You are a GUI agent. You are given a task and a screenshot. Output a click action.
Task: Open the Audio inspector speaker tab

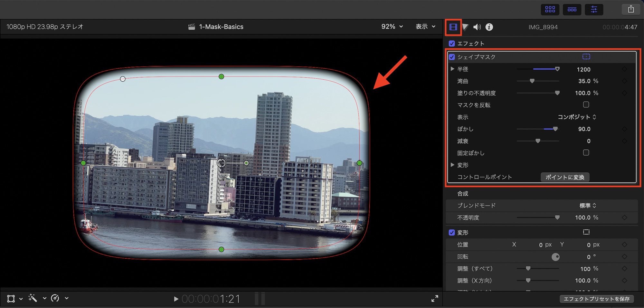click(477, 27)
